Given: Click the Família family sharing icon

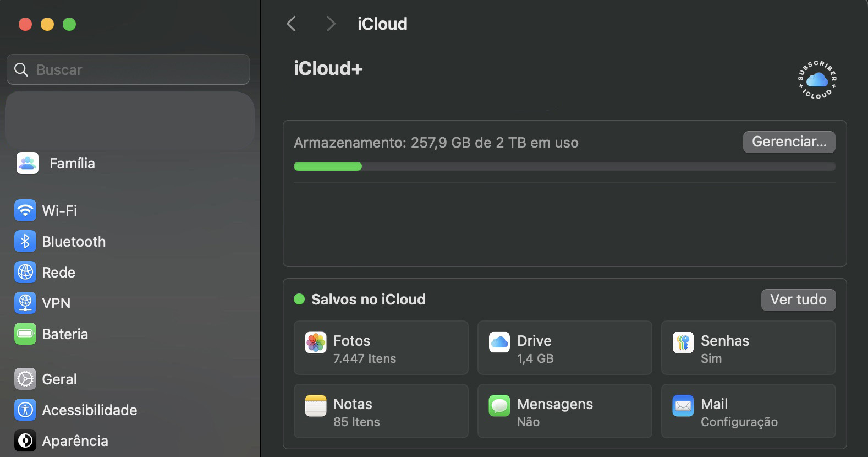Looking at the screenshot, I should (x=27, y=163).
